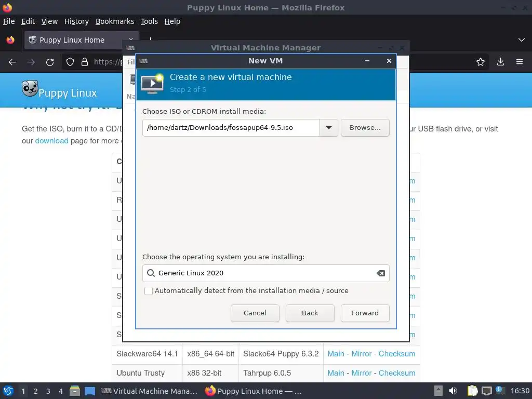
Task: Activate Puppy Linux Home taskbar entry
Action: pyautogui.click(x=254, y=391)
